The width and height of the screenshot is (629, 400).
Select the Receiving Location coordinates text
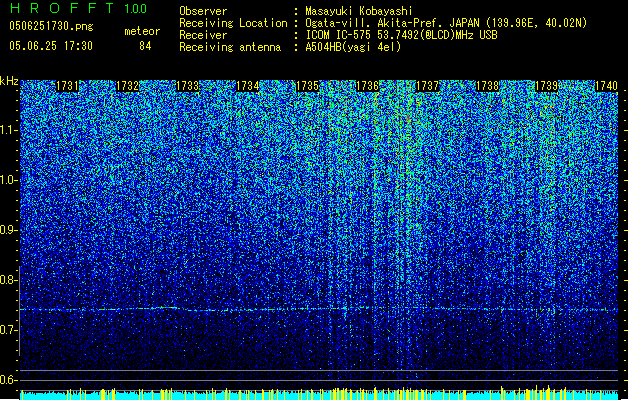point(446,23)
